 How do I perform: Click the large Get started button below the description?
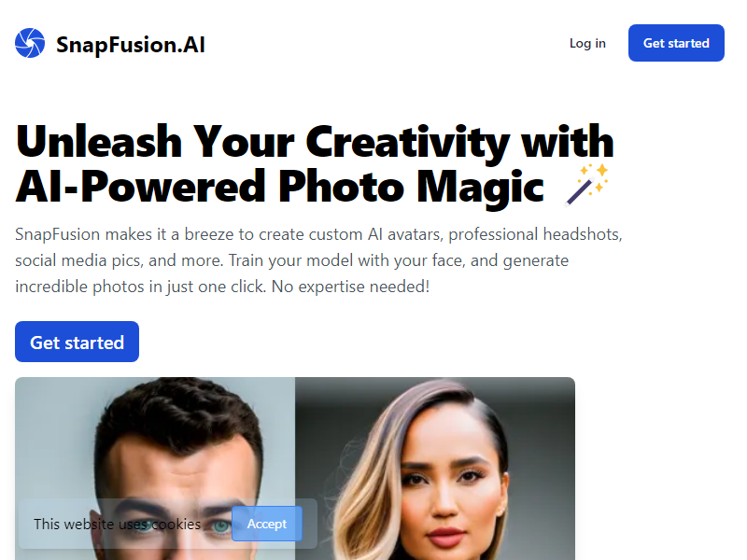(x=77, y=342)
